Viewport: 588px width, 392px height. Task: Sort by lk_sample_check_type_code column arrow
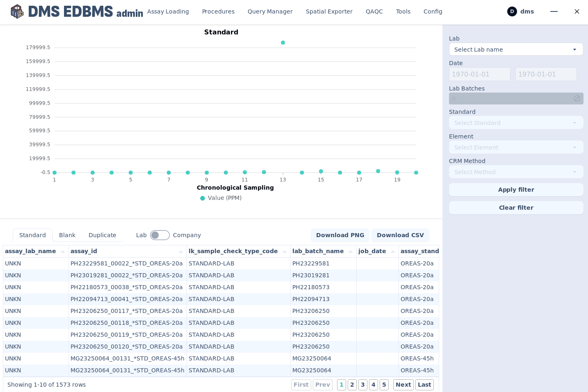[x=285, y=252]
